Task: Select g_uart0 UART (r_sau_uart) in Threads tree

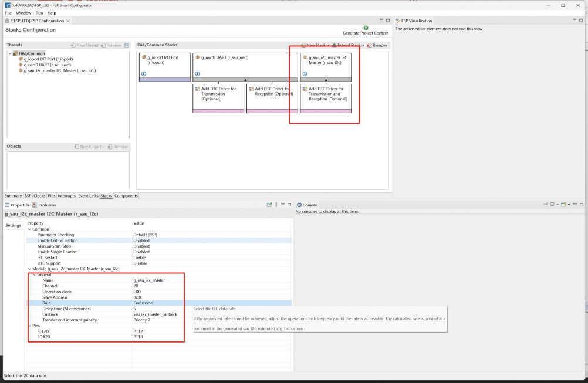Action: (48, 65)
